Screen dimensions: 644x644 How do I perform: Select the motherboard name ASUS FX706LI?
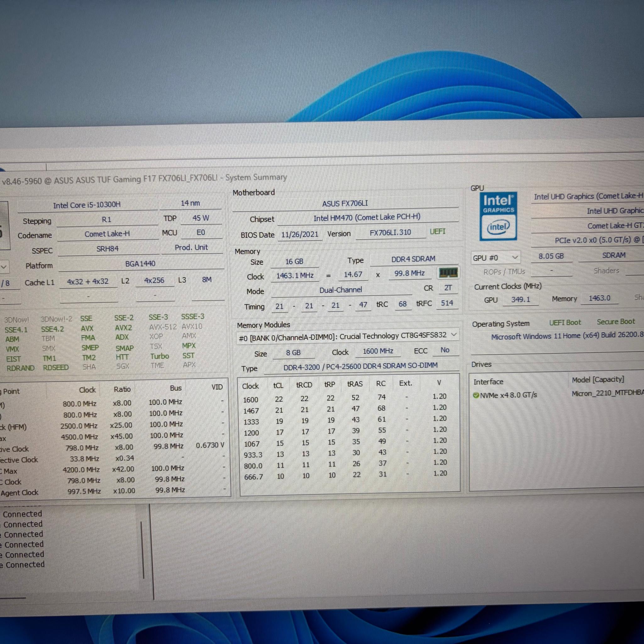(345, 203)
